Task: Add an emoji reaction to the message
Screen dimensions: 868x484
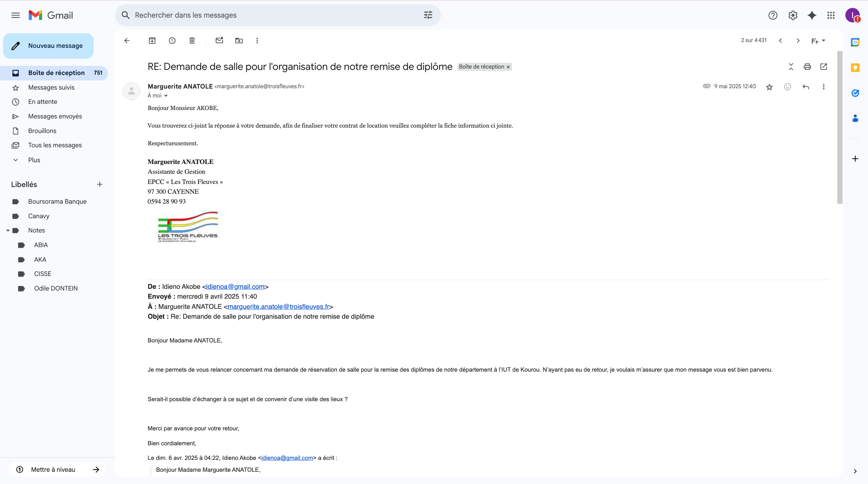Action: point(787,87)
